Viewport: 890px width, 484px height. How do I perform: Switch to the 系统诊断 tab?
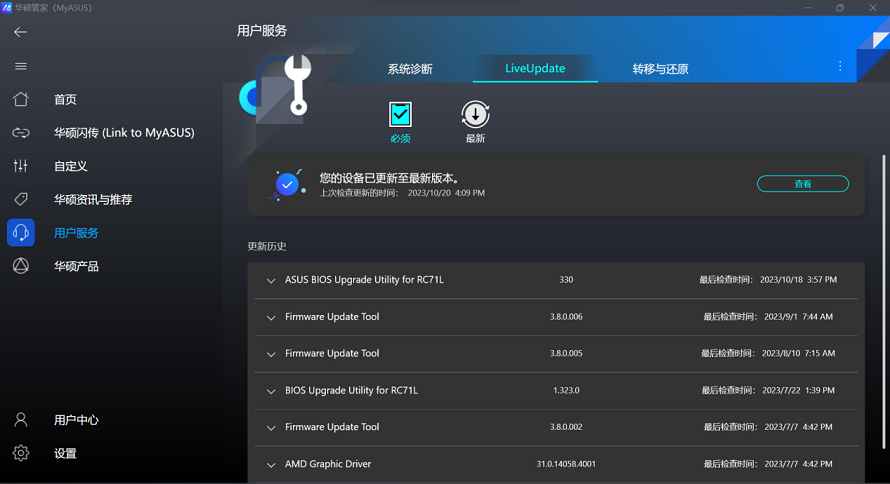pos(410,69)
